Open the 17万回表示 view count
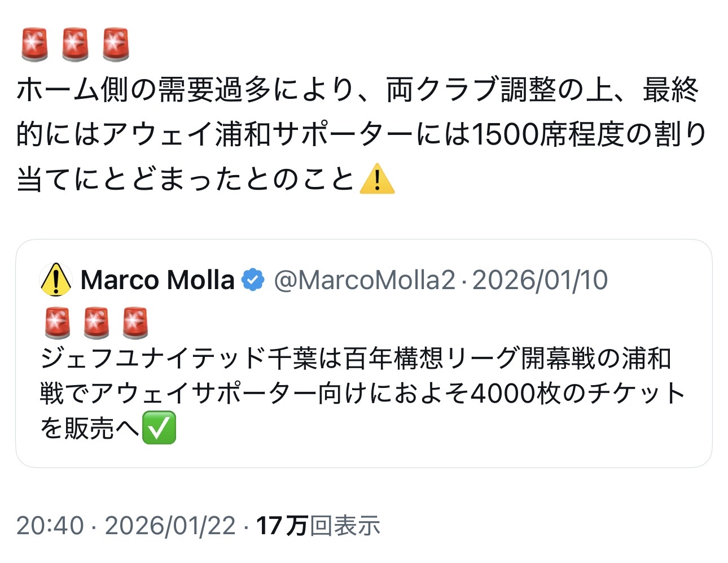The width and height of the screenshot is (728, 563). point(318,526)
